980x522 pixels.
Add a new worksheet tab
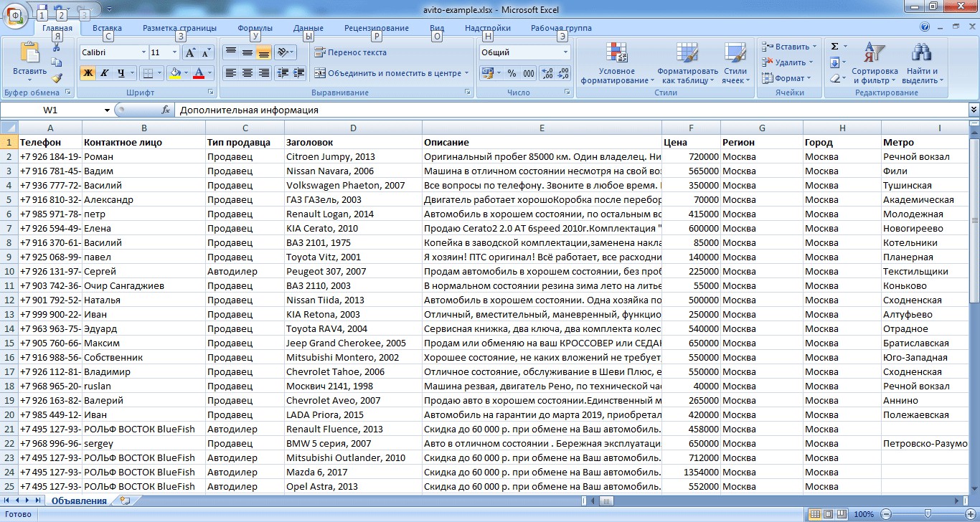125,500
